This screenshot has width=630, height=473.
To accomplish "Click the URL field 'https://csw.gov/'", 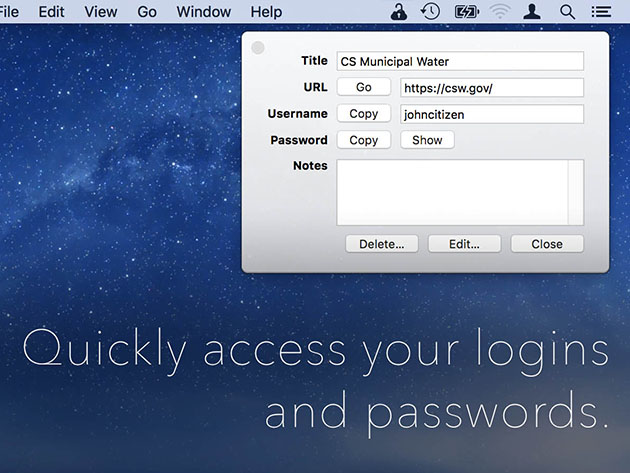I will [492, 88].
